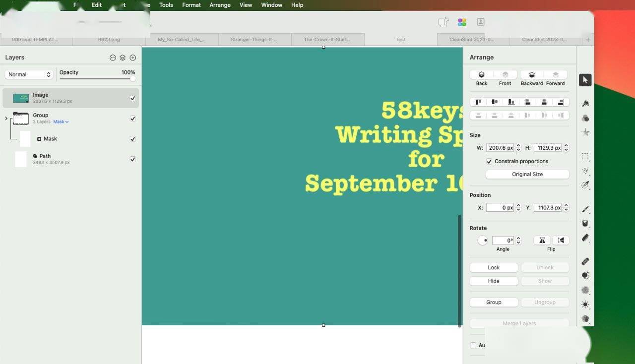
Task: Select the Blur/Soften retouch tool
Action: tap(585, 290)
